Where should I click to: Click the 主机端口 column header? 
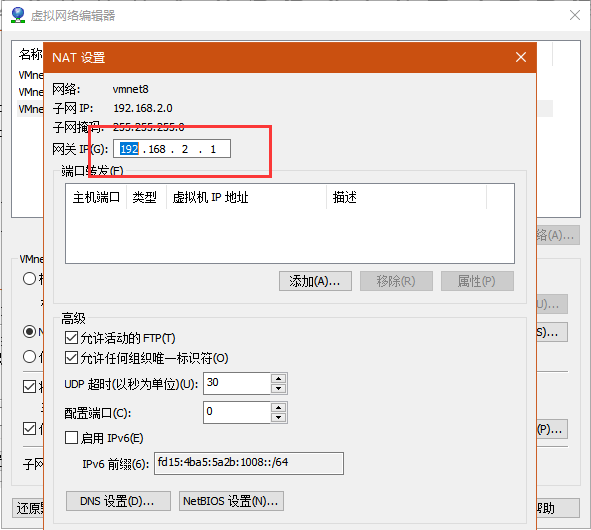[96, 197]
